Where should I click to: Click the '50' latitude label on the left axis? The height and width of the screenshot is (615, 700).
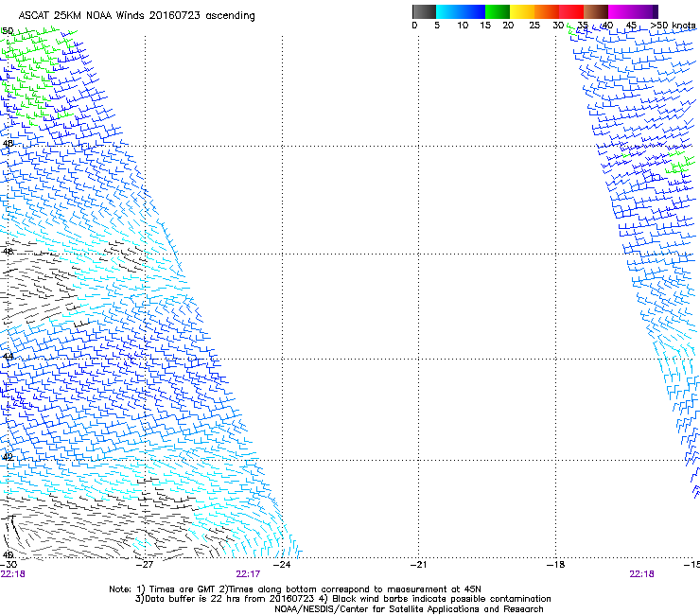pyautogui.click(x=8, y=31)
